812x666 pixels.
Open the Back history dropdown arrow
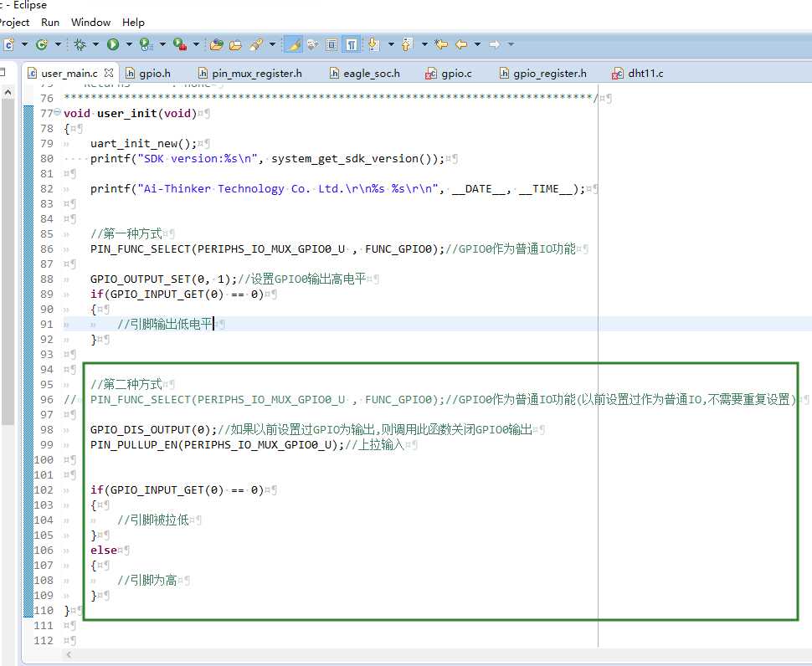coord(477,45)
